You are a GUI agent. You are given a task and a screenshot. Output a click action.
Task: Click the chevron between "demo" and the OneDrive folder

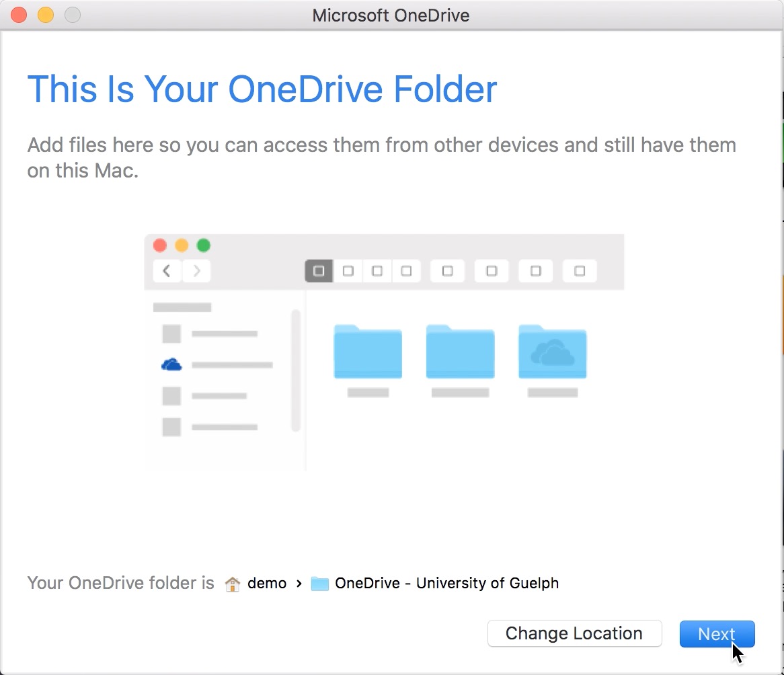(298, 584)
